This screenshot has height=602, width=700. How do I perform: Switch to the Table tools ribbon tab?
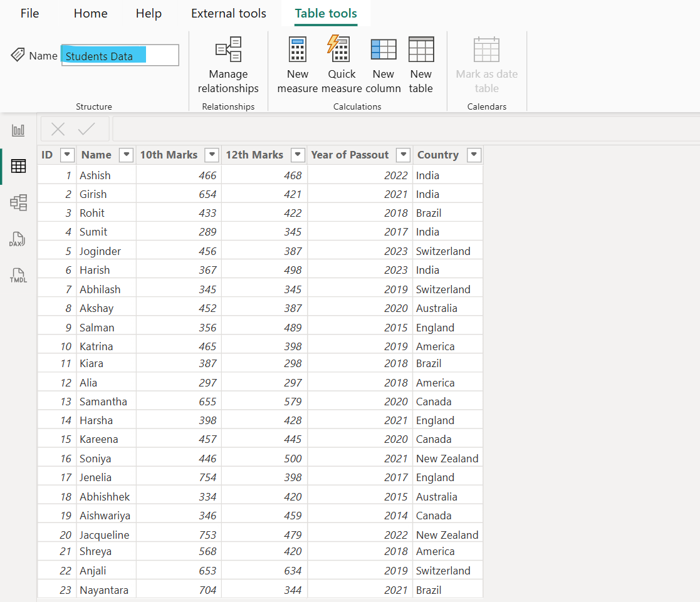click(325, 13)
